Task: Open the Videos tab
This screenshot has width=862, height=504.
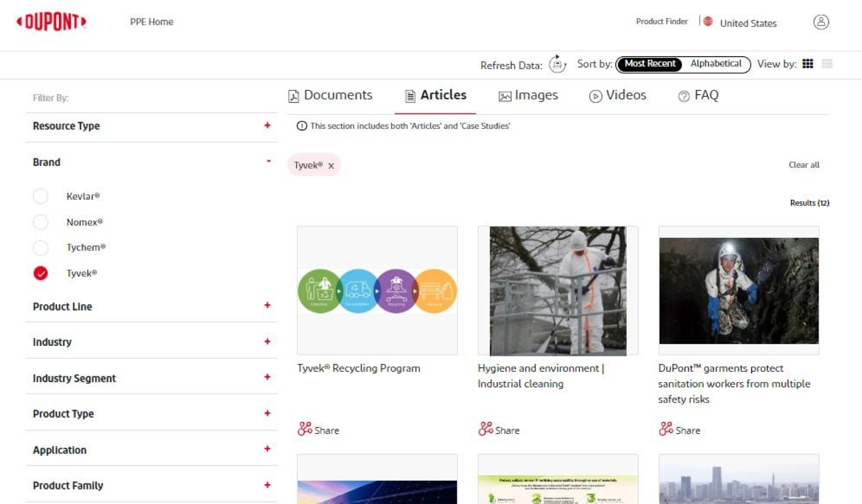Action: [x=617, y=95]
